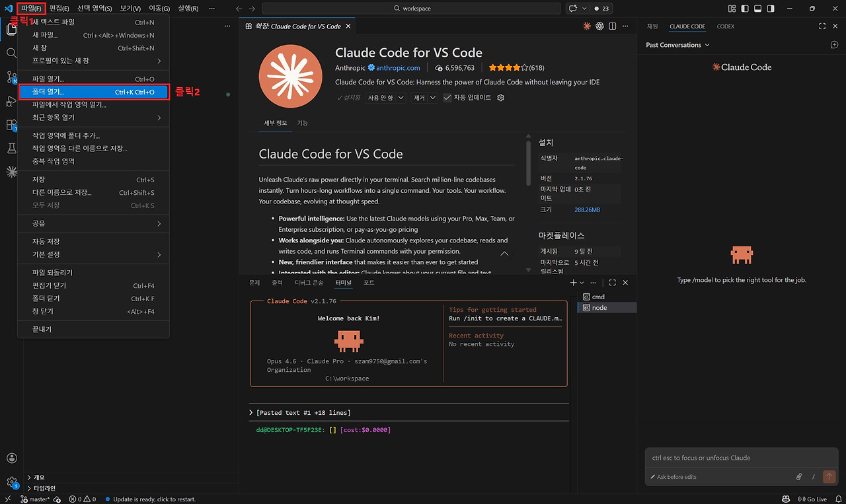Screen dimensions: 846x504
Task: Expand the 공유 share submenu
Action: pyautogui.click(x=93, y=224)
